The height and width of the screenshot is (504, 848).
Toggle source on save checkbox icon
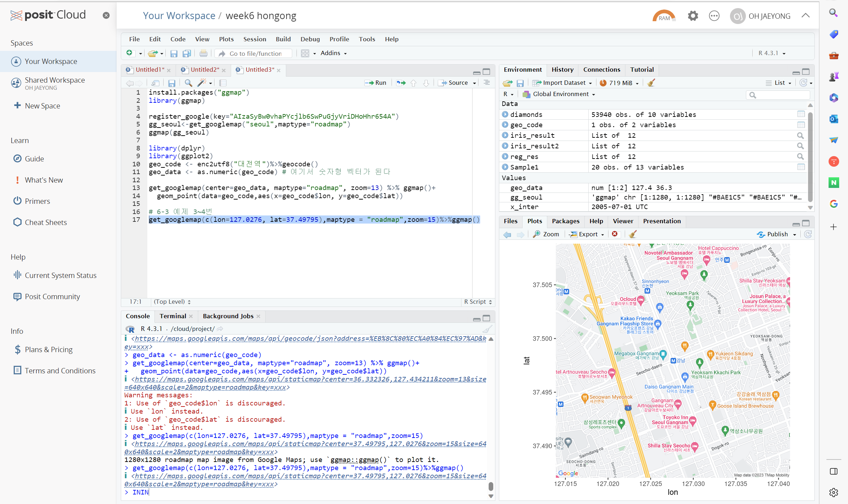(x=155, y=83)
